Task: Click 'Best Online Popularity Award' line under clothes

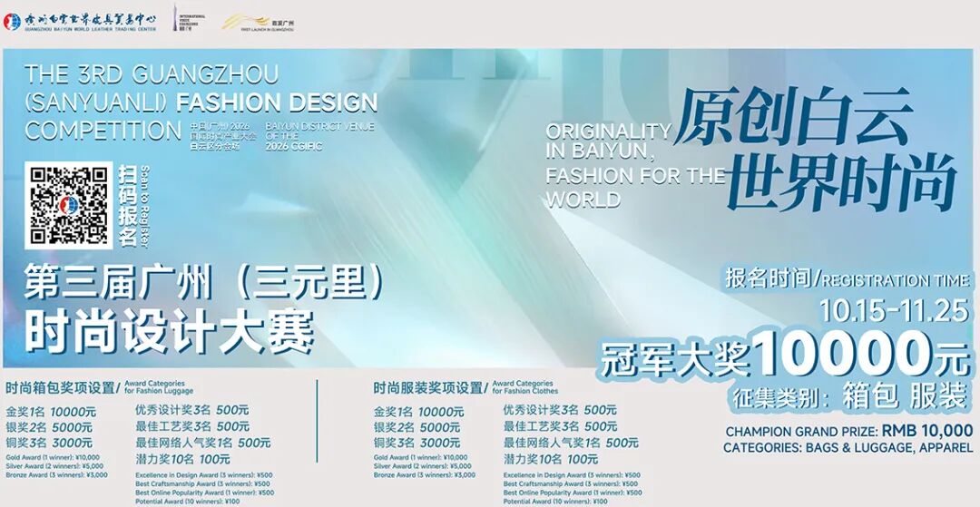Action: pyautogui.click(x=573, y=492)
